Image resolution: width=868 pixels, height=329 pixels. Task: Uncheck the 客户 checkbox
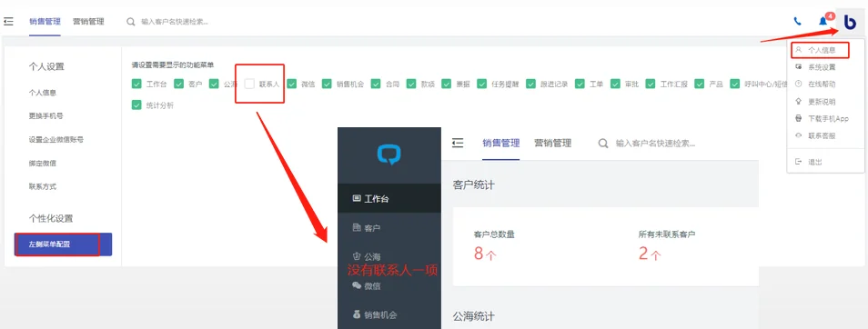tap(179, 84)
